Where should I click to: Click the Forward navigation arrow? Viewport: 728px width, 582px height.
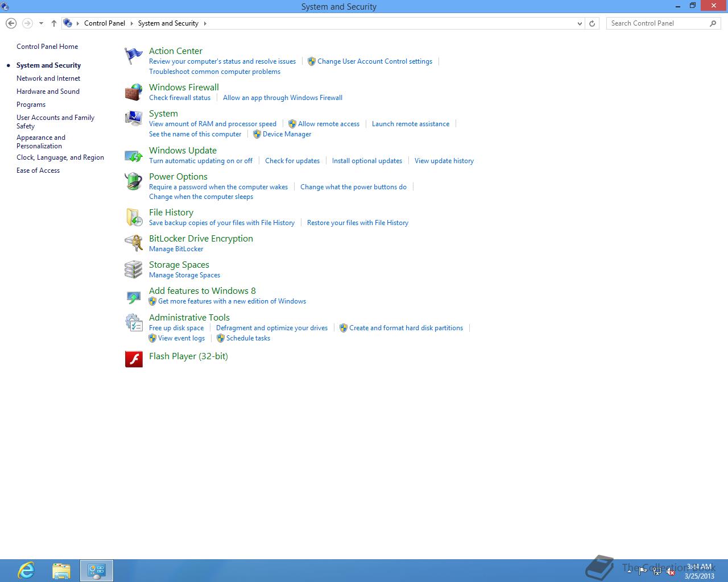click(27, 23)
